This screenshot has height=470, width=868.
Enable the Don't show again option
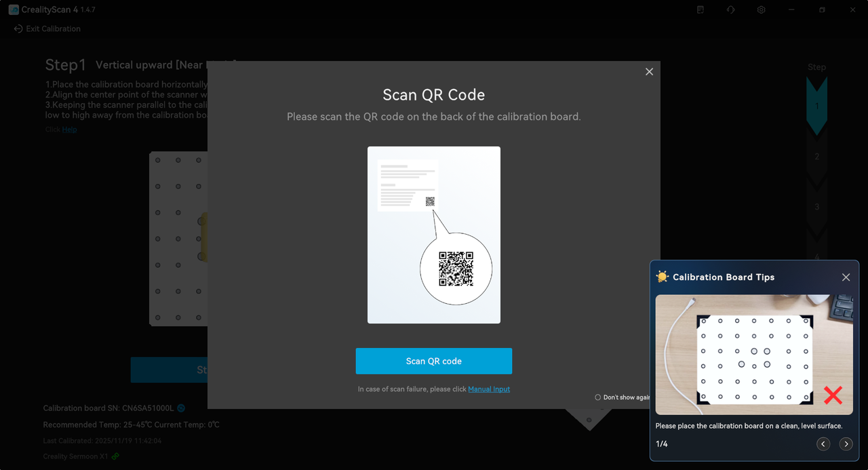(x=597, y=397)
